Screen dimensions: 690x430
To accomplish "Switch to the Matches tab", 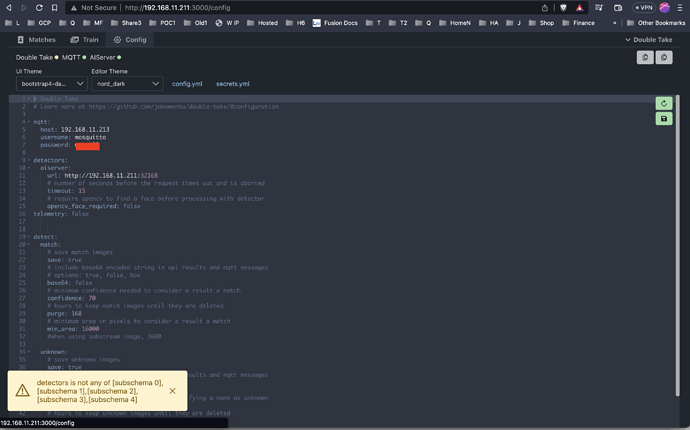I will (x=37, y=40).
